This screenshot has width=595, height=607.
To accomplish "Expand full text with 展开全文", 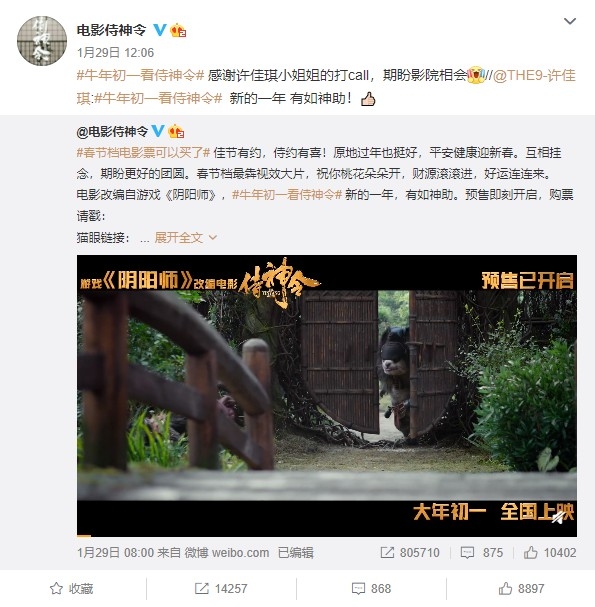I will (178, 237).
